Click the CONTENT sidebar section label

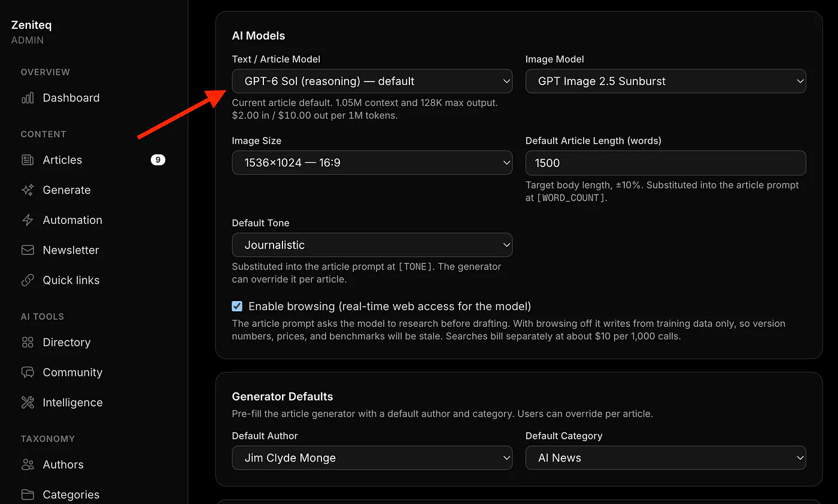tap(44, 135)
